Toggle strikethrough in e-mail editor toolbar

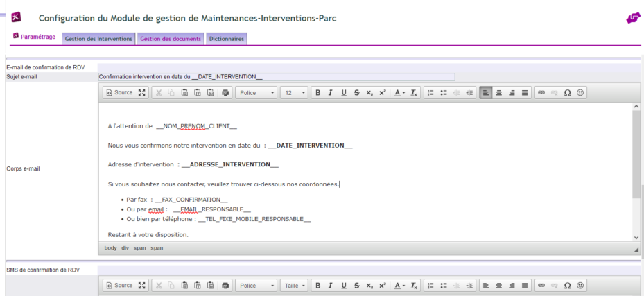click(356, 93)
